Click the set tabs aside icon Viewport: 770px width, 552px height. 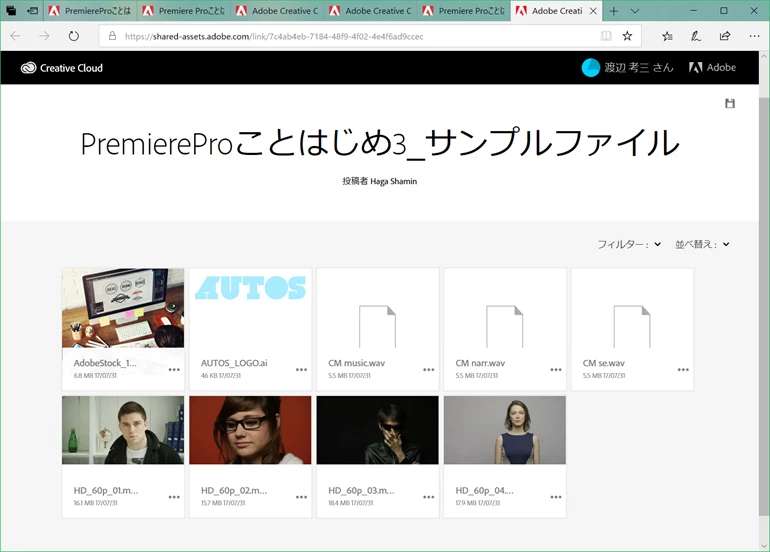32,11
